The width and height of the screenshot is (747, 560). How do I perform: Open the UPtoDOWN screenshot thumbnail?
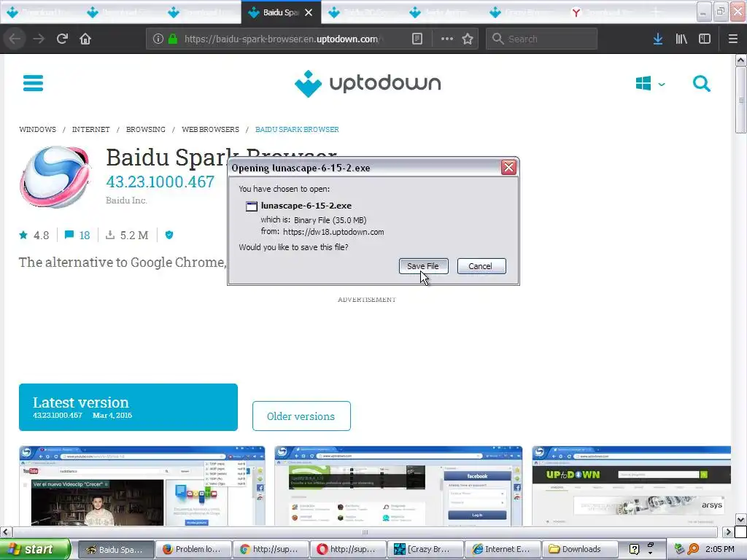pyautogui.click(x=631, y=486)
